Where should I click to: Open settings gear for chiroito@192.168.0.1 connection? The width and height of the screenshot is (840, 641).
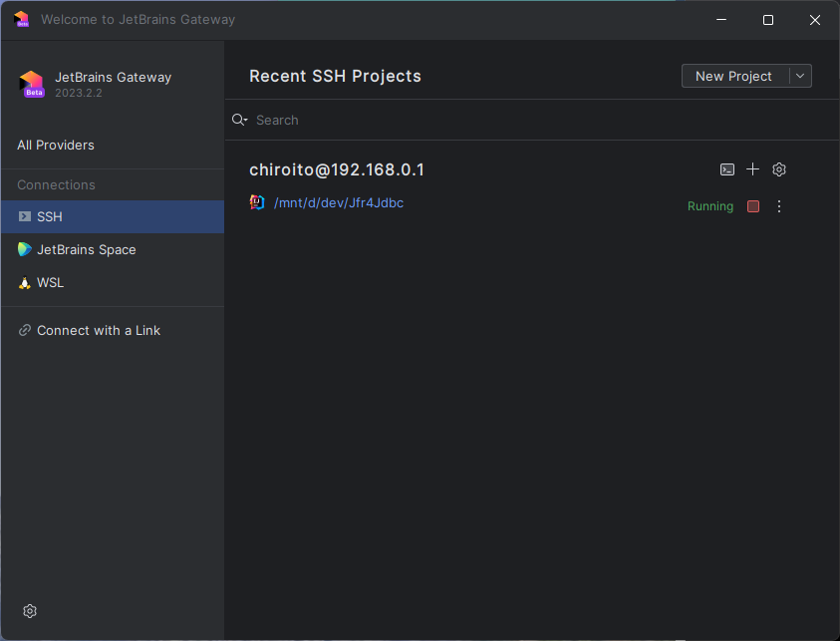click(x=779, y=169)
